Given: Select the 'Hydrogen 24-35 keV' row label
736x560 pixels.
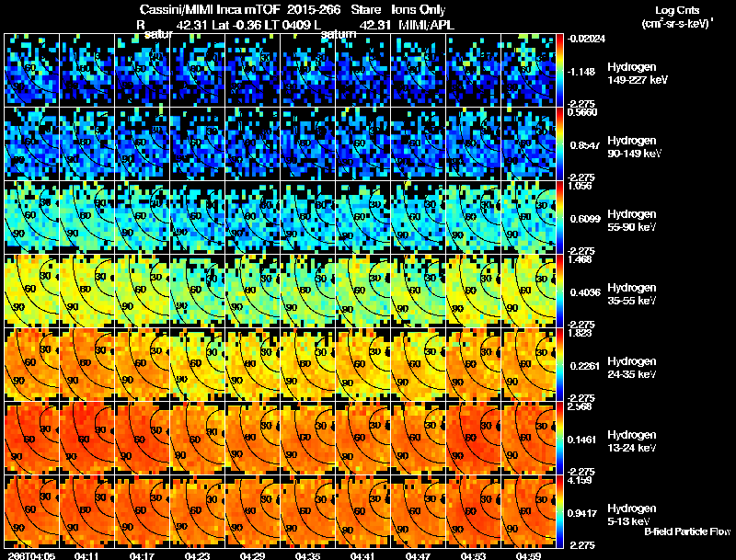Looking at the screenshot, I should pyautogui.click(x=632, y=368).
